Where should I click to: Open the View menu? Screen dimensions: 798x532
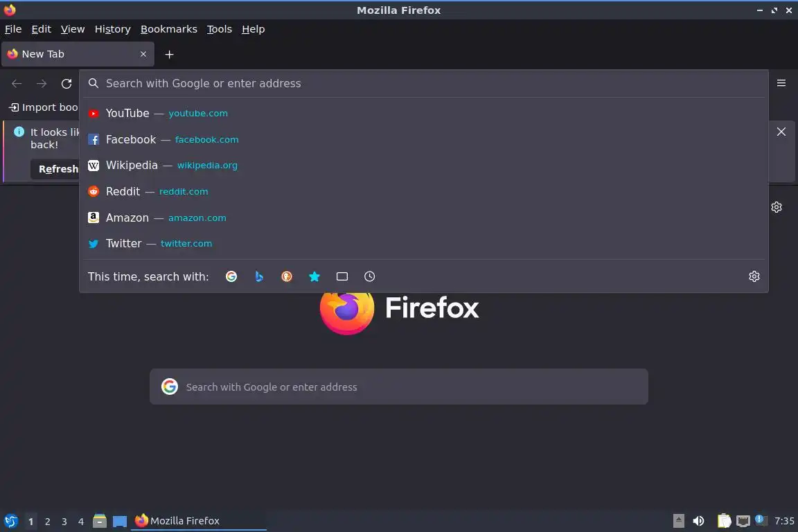[x=73, y=29]
